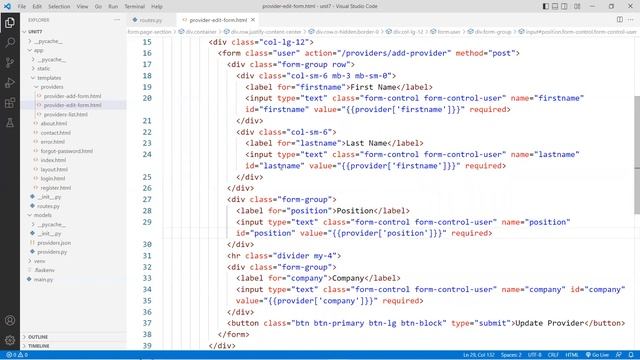Click errors and warnings status indicator
Image resolution: width=640 pixels, height=360 pixels.
coord(17,355)
